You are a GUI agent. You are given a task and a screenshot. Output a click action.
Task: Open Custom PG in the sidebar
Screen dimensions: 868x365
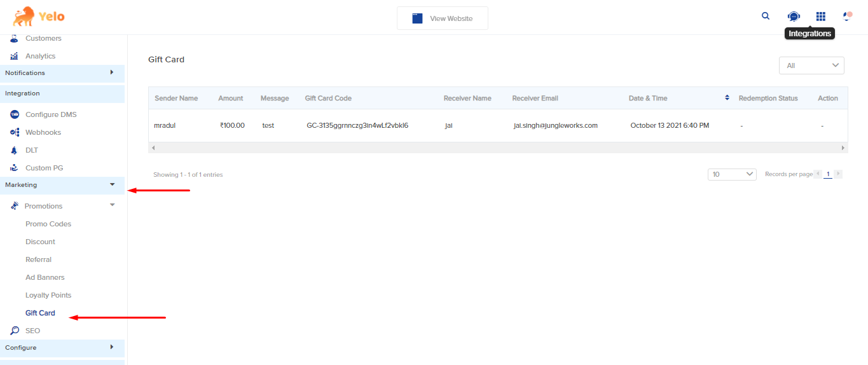(x=44, y=168)
